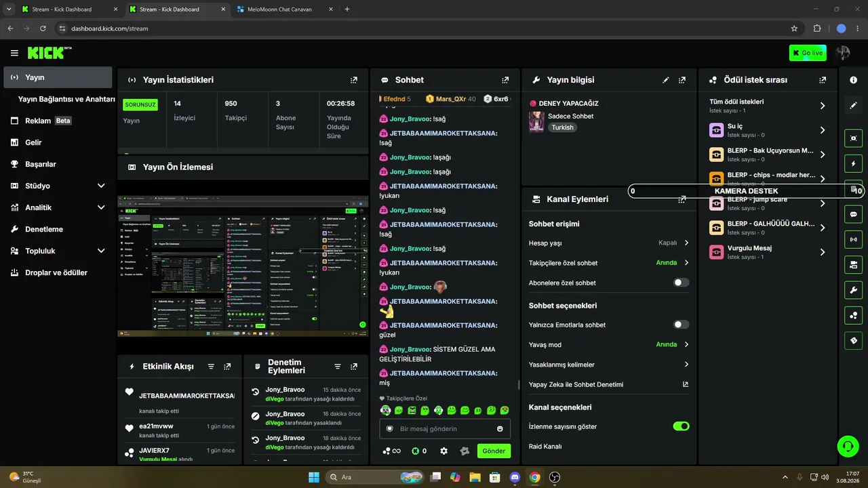Open Hesap yaşı setting chevron
The height and width of the screenshot is (488, 868).
coord(686,243)
